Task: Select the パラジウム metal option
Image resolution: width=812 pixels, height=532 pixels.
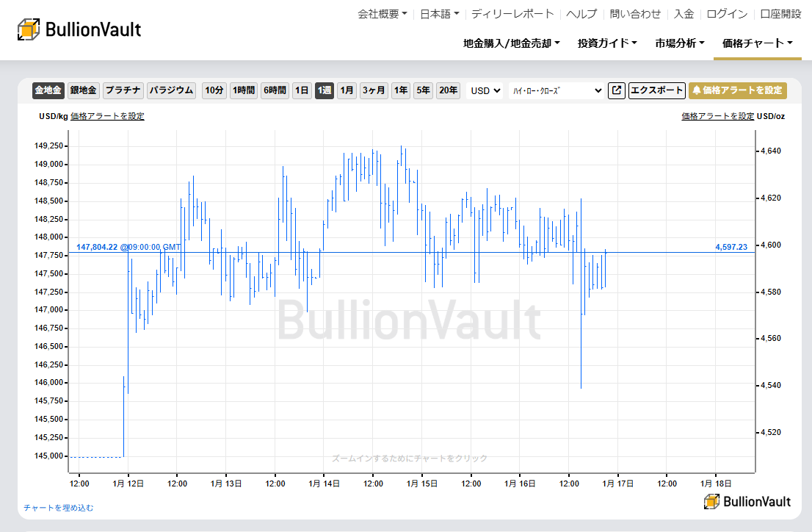Action: 171,90
